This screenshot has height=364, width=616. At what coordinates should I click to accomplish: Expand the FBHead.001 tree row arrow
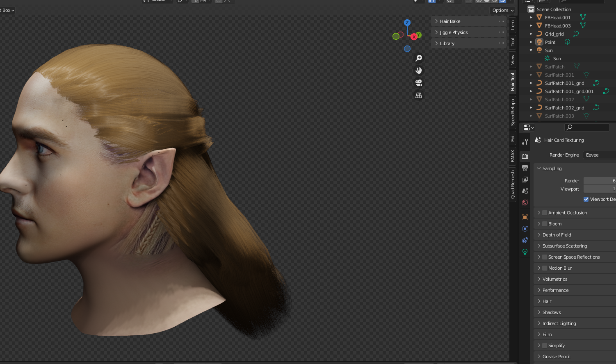[531, 18]
